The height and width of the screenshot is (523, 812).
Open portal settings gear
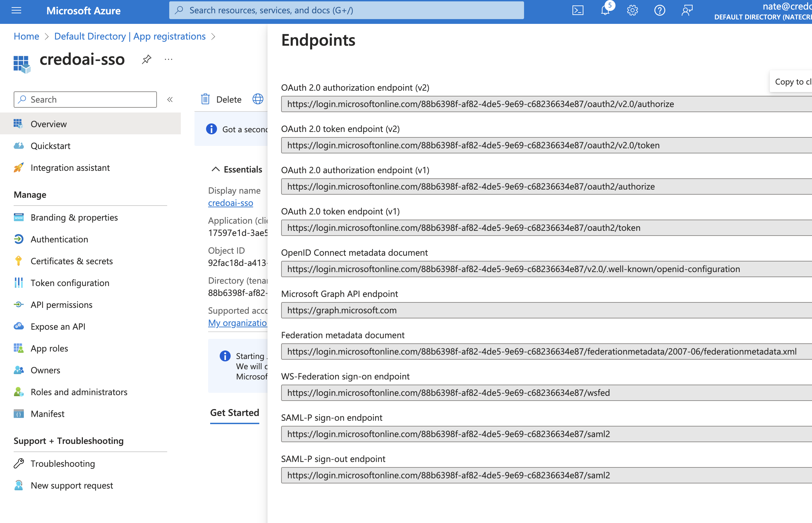[632, 11]
